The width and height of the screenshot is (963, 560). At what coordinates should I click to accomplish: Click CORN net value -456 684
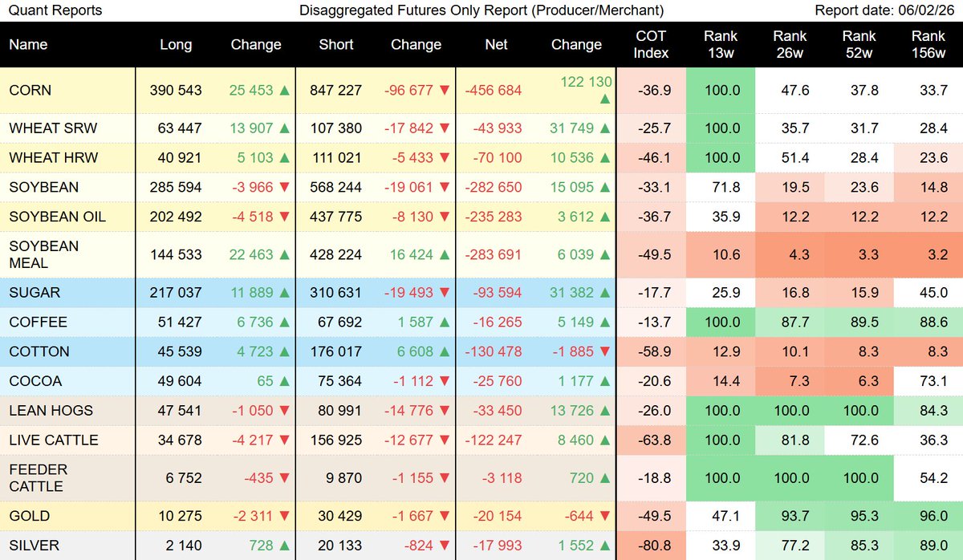(494, 91)
